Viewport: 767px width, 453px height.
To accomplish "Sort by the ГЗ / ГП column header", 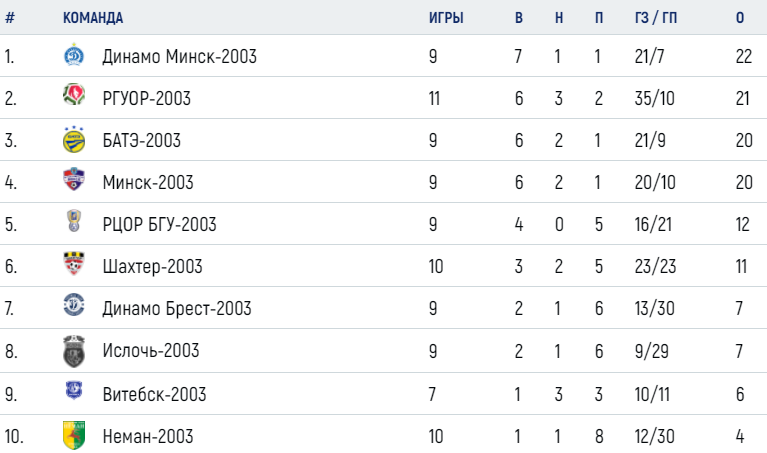I will tap(656, 18).
